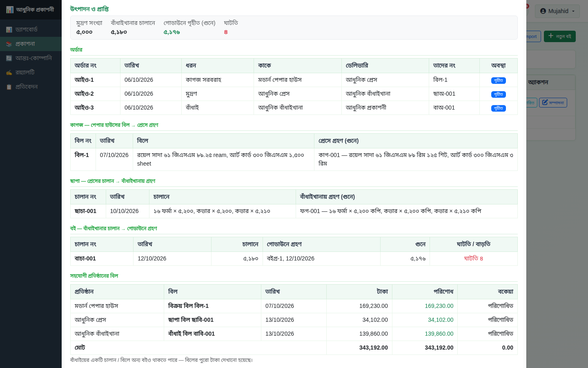Screen dimensions: 588x368
Task: Click the সহযোগী প্রতিষ্ঠানের বিল section heading
Action: (x=94, y=276)
